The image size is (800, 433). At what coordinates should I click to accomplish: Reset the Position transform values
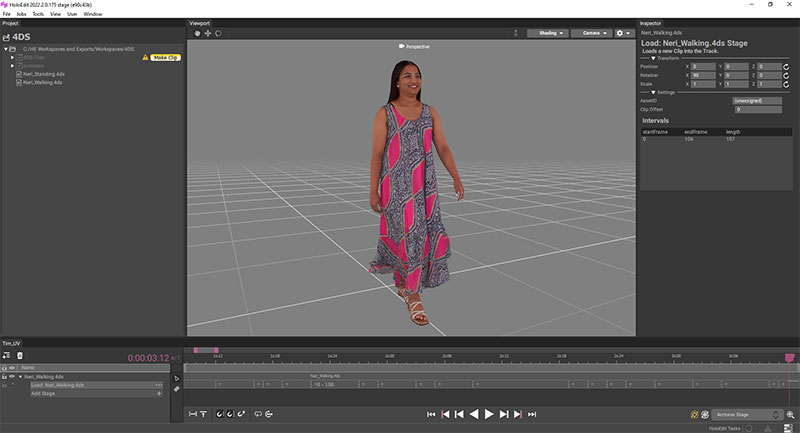(788, 67)
